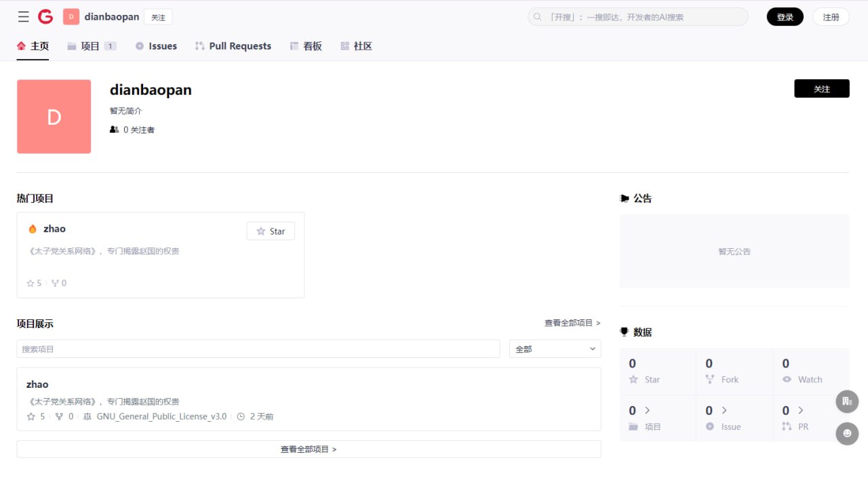This screenshot has width=868, height=478.
Task: Open the enterprise building floating icon
Action: point(847,401)
